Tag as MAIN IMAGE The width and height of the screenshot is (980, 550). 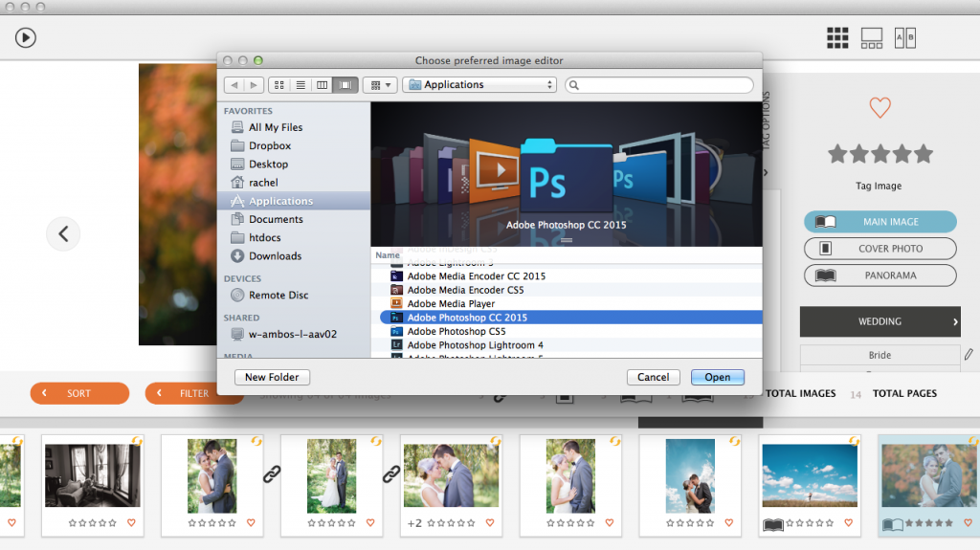tap(880, 222)
